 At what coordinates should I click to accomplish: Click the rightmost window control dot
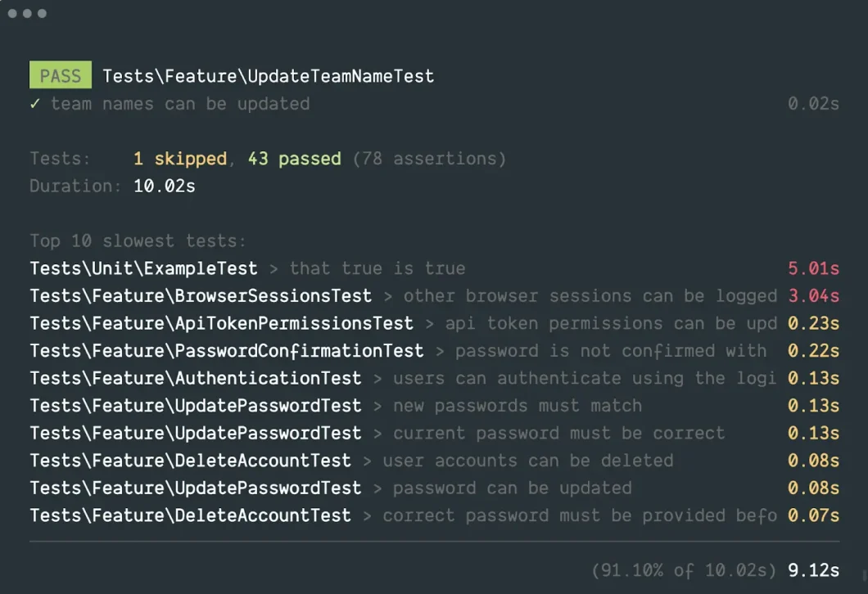point(42,13)
